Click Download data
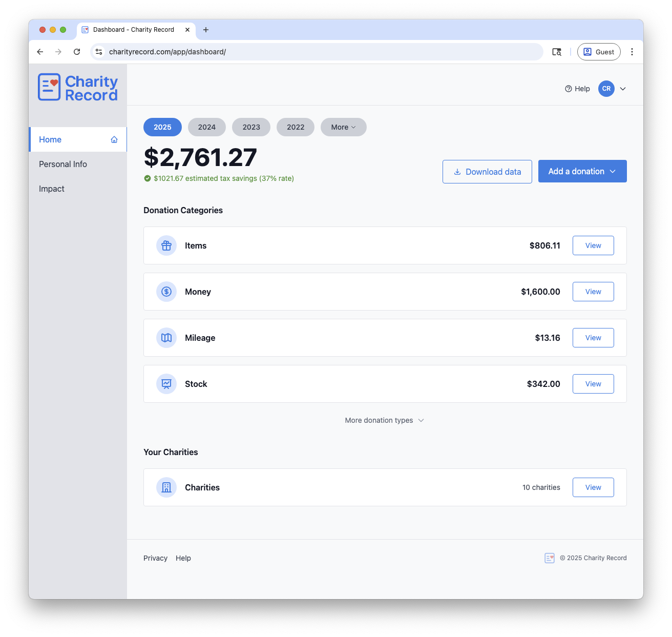 pyautogui.click(x=487, y=172)
